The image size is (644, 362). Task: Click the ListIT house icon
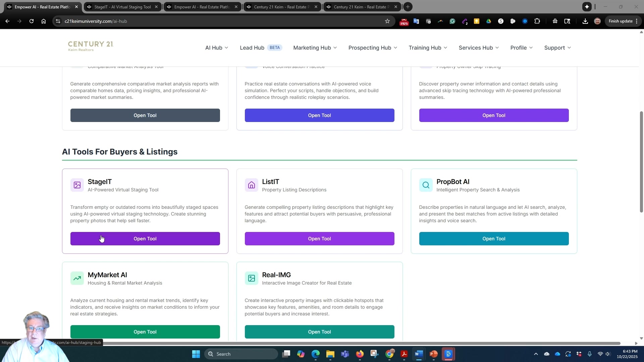click(x=252, y=185)
